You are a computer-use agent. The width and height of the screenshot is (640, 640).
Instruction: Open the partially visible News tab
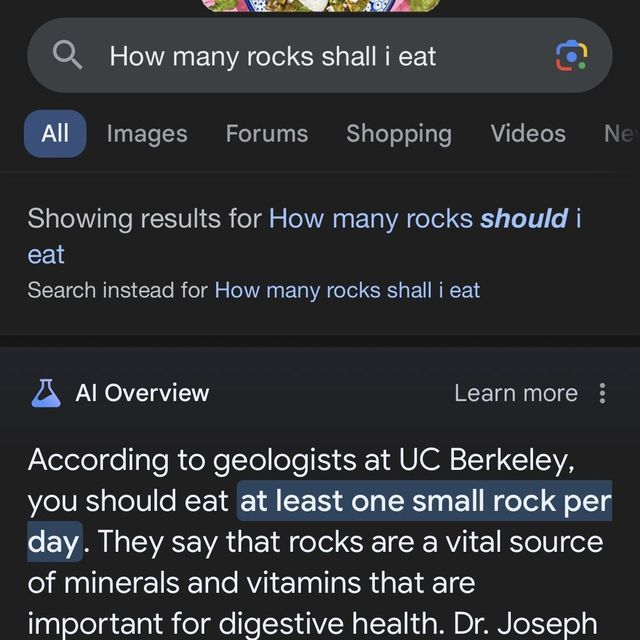(x=620, y=134)
